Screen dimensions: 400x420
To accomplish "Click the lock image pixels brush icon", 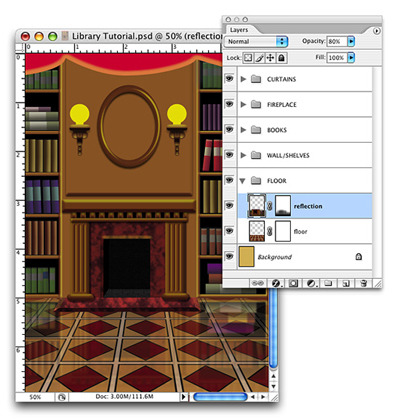I will (259, 58).
